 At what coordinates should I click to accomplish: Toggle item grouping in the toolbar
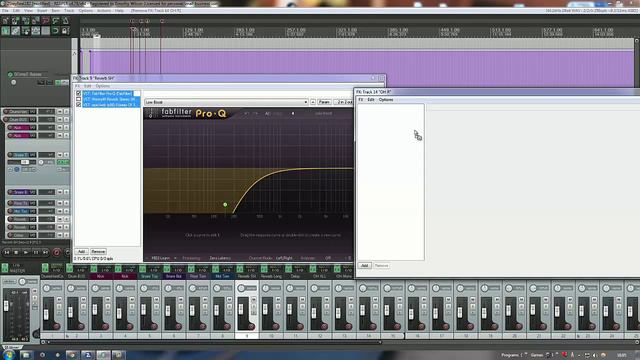point(16,31)
